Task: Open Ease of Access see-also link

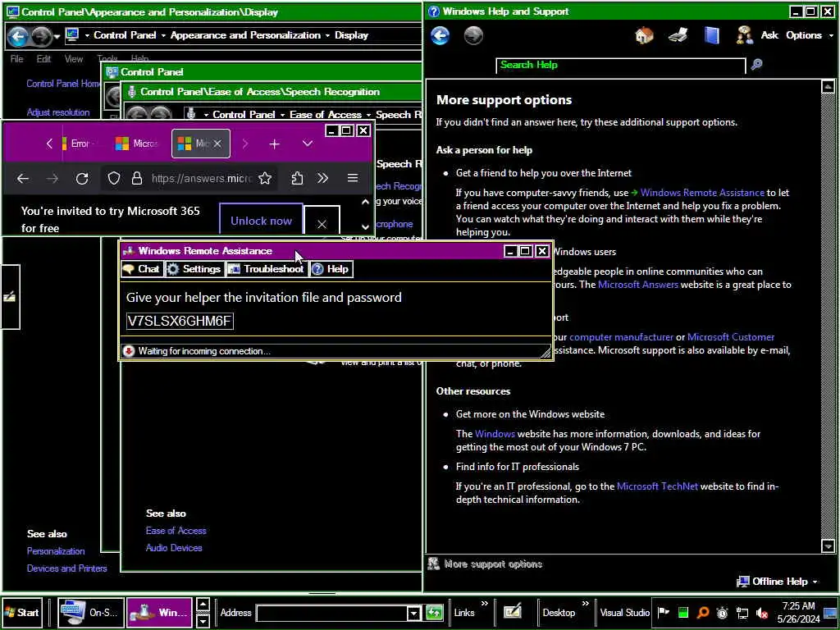Action: click(x=176, y=531)
